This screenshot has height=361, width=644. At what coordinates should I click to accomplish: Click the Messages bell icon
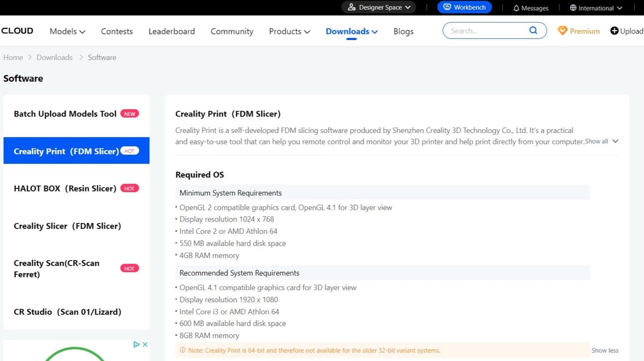click(x=516, y=8)
